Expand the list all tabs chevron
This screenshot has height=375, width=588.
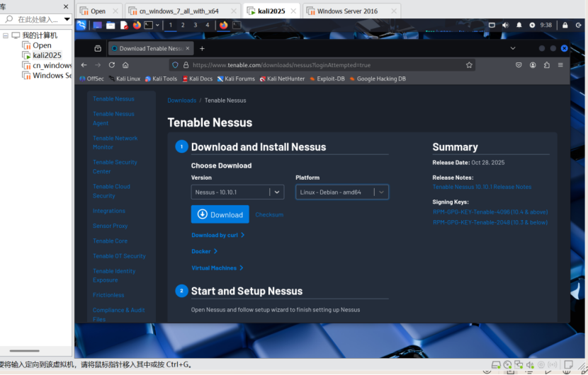[513, 48]
